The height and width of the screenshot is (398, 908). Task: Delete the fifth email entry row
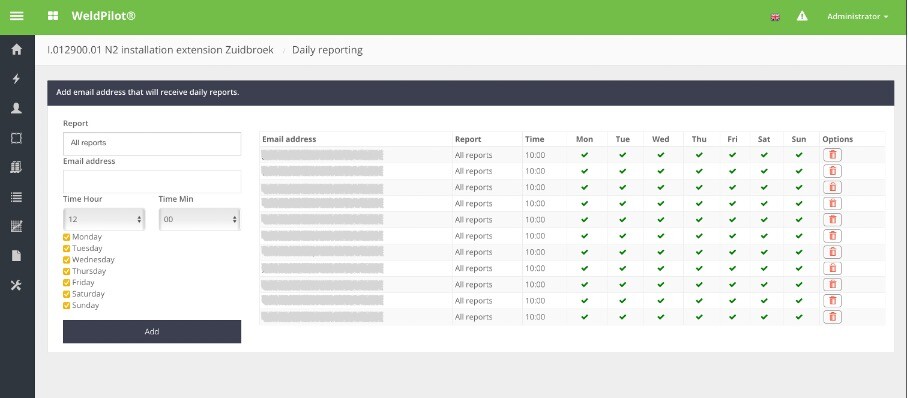click(x=832, y=220)
